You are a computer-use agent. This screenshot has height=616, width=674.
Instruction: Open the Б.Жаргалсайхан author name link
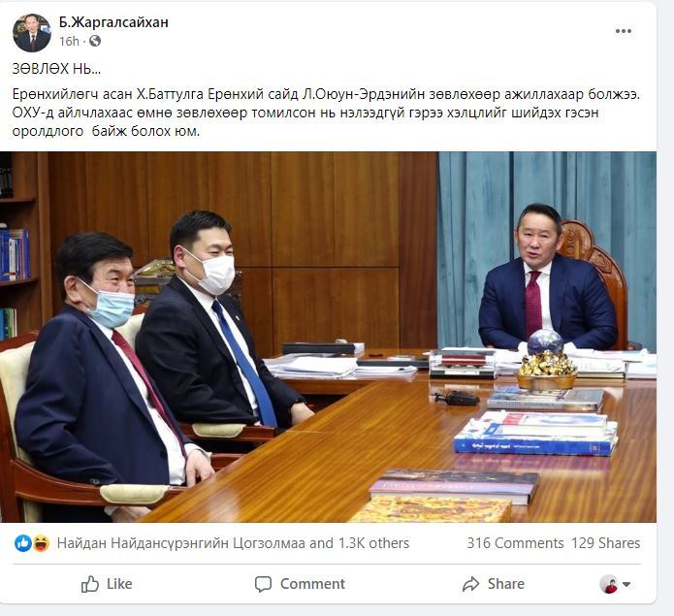point(113,22)
